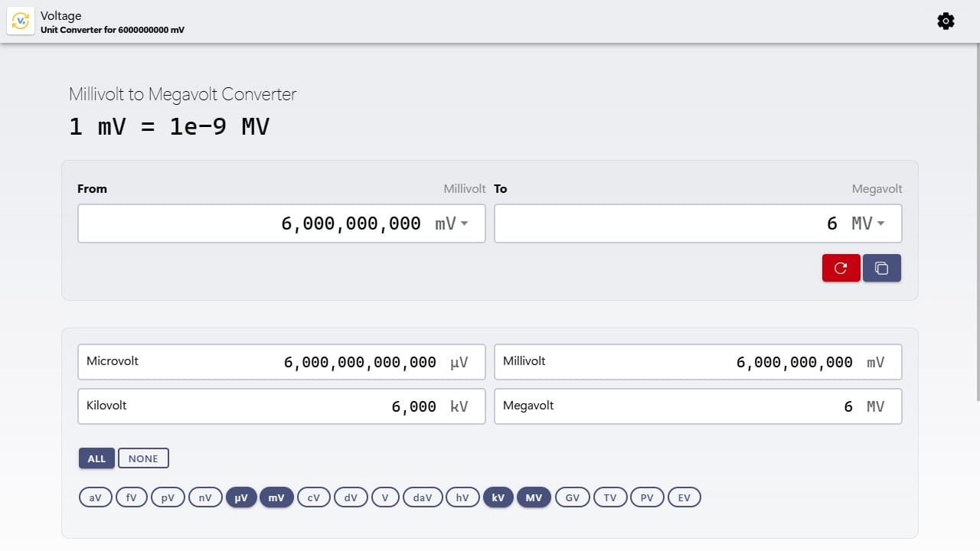
Task: Enable the gigavolt GV unit
Action: click(x=572, y=497)
